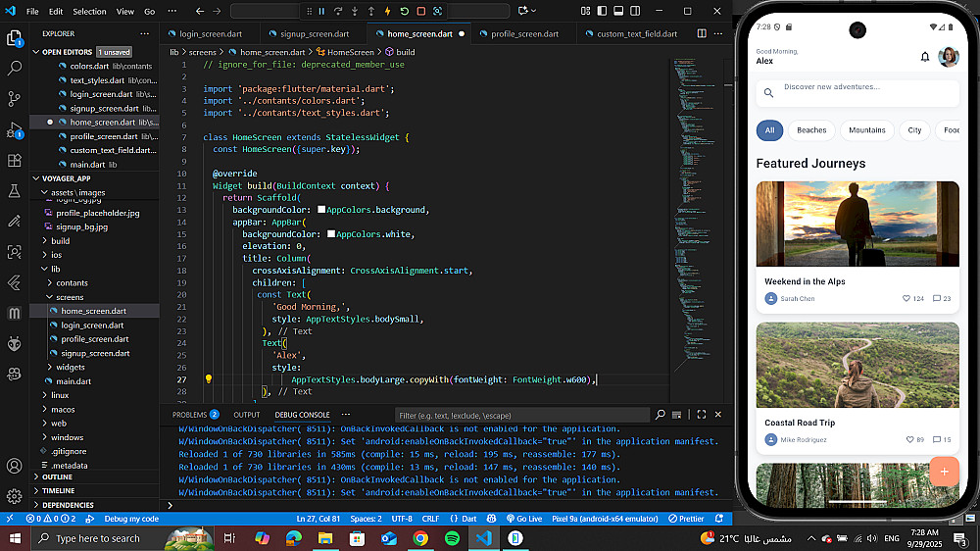Tap the orange floating add button
This screenshot has height=551, width=980.
click(944, 472)
